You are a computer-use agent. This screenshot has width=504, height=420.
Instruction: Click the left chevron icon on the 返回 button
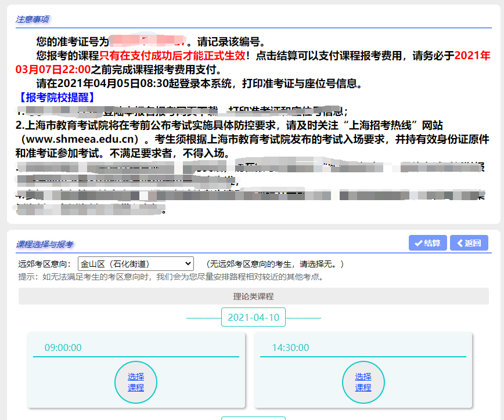[460, 242]
